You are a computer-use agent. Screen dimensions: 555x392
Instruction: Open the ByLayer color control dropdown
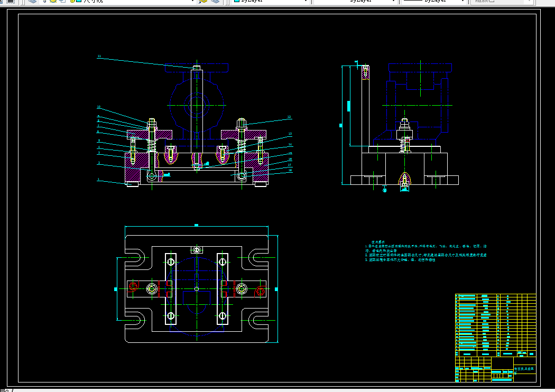[271, 1]
